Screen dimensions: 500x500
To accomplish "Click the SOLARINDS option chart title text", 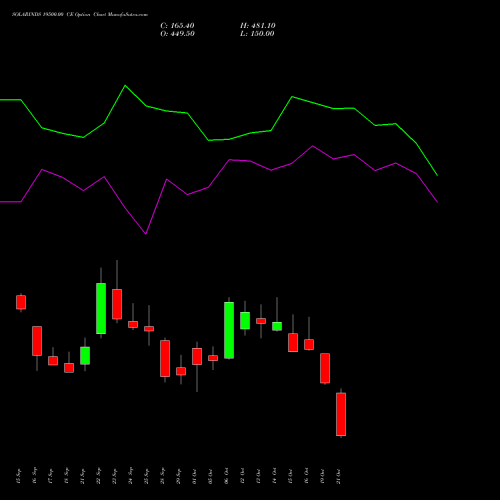I will pyautogui.click(x=80, y=15).
